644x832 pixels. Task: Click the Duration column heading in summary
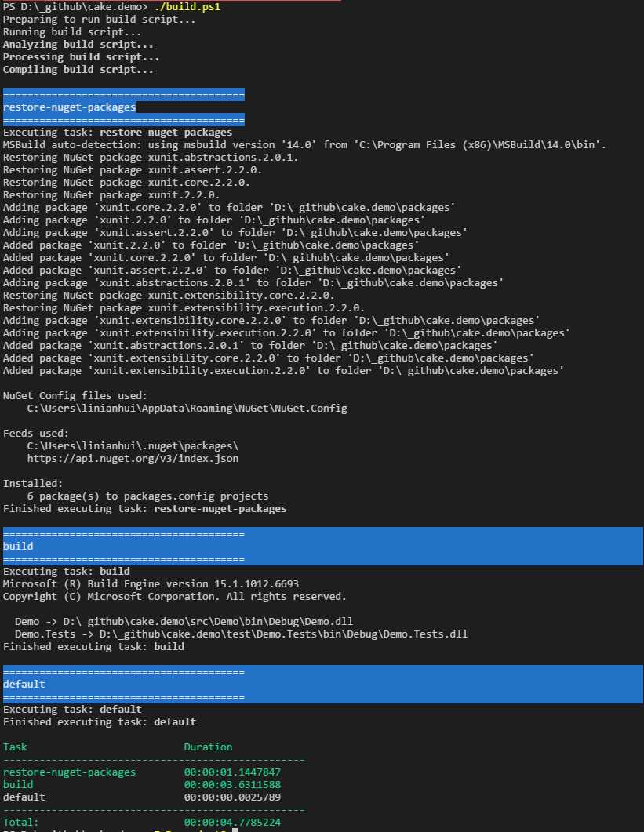coord(208,747)
